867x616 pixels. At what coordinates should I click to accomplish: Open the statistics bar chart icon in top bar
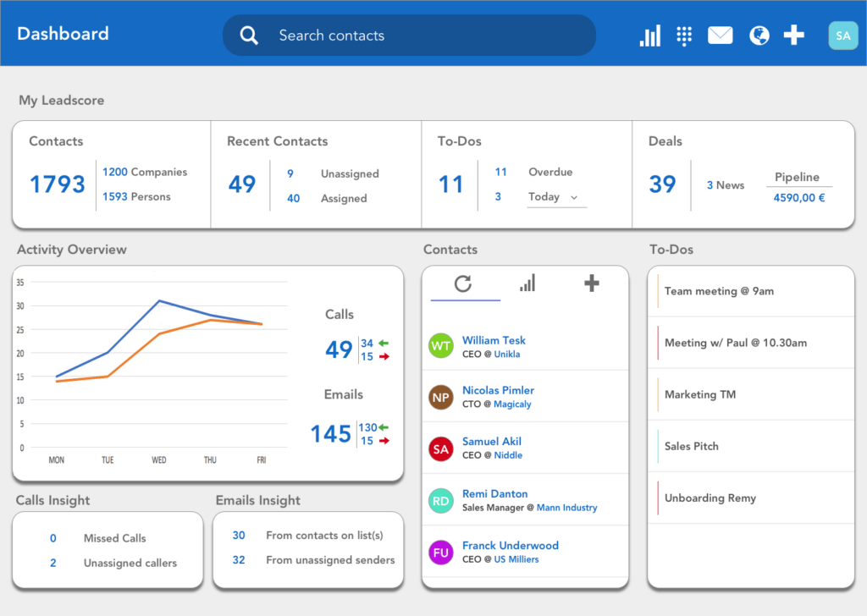[650, 35]
